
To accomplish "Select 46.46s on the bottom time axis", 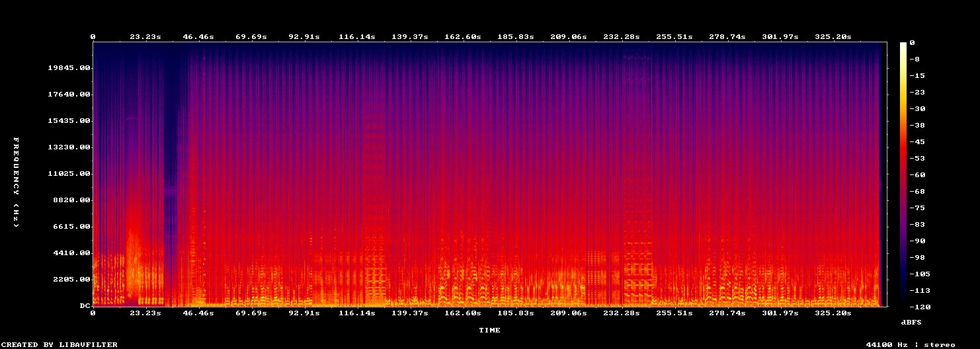I will point(198,313).
